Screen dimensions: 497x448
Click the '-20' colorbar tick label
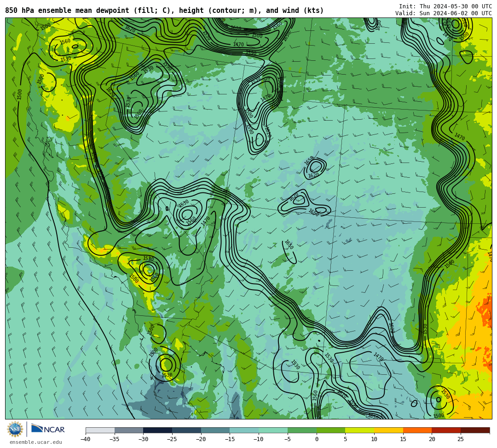[x=201, y=439]
